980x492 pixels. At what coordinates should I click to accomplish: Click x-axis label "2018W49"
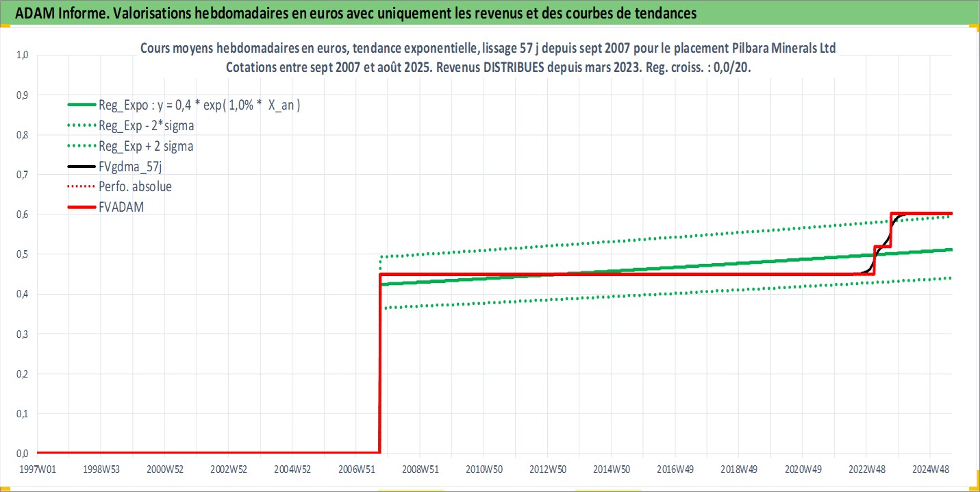click(x=738, y=469)
